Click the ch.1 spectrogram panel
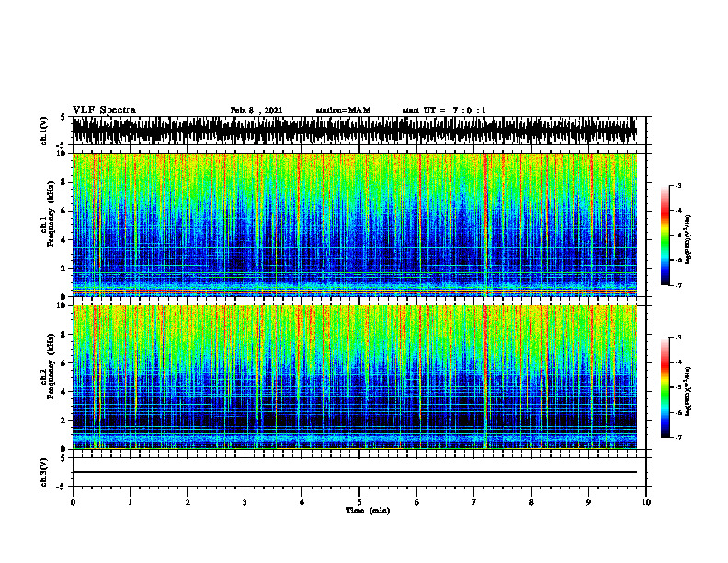Screen dimensions: 728x563 click(354, 224)
